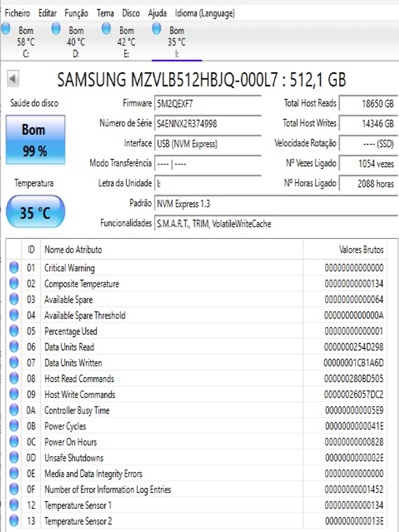The width and height of the screenshot is (399, 532).
Task: Open the Função menu
Action: click(76, 13)
